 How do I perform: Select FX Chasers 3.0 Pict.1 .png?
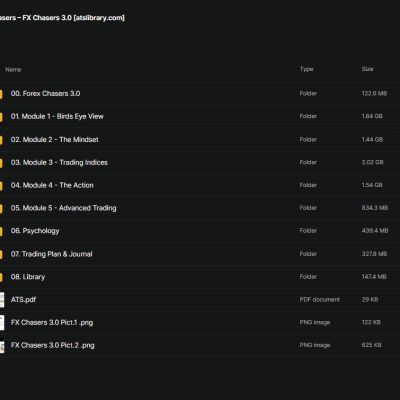pyautogui.click(x=52, y=323)
